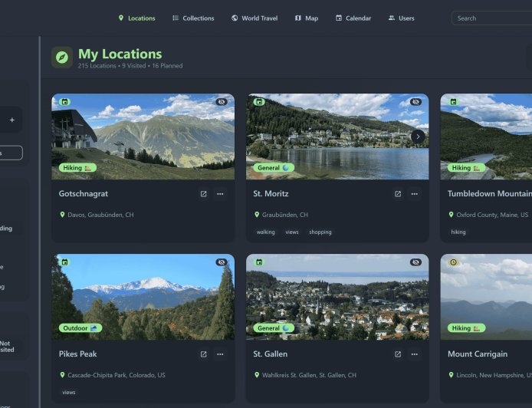Click Hiking badge on Mount Carrigain card

click(467, 328)
